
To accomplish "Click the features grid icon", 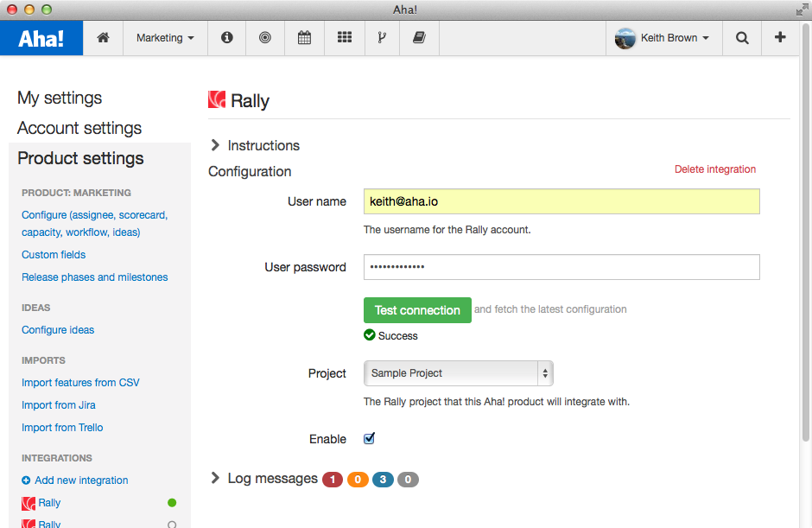I will pyautogui.click(x=345, y=37).
